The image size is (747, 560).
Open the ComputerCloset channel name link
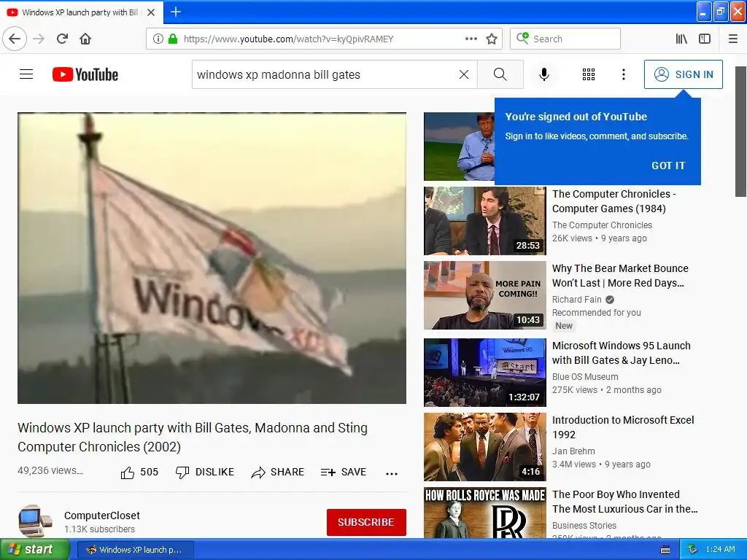click(102, 516)
